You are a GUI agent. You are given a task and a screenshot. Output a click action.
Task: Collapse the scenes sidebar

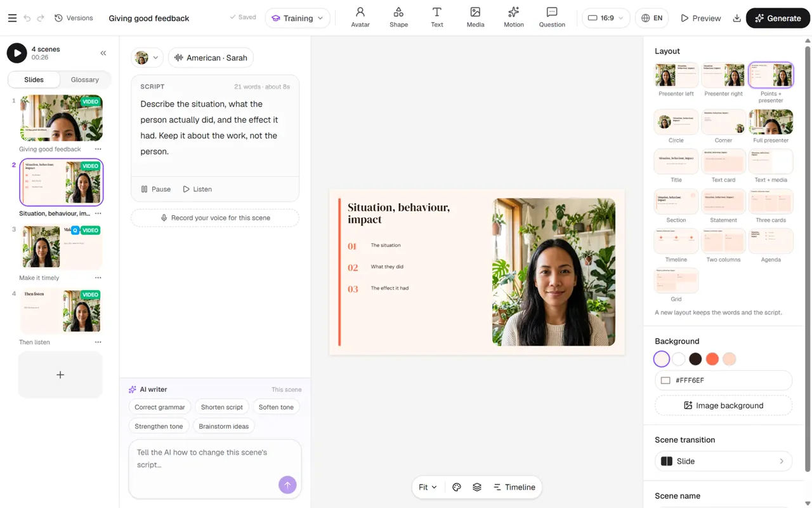(103, 53)
